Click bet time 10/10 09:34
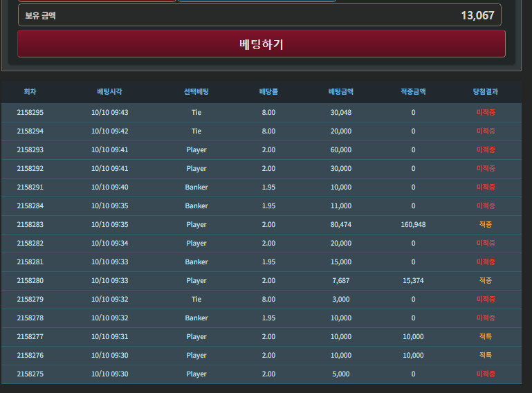This screenshot has width=532, height=393. [109, 243]
